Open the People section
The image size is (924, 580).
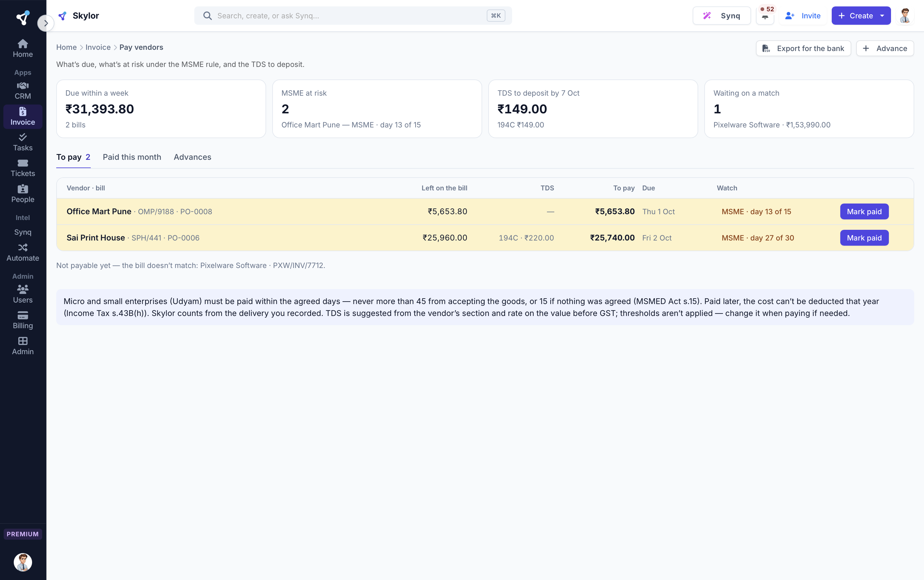coord(23,194)
